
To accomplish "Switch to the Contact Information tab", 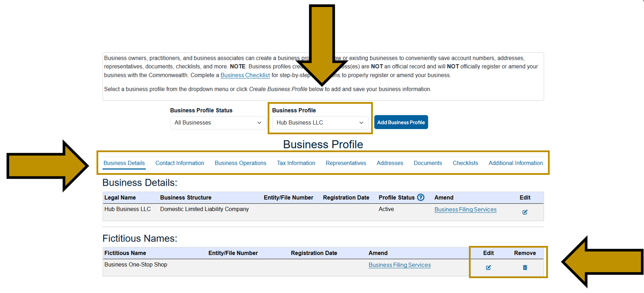I will (179, 163).
